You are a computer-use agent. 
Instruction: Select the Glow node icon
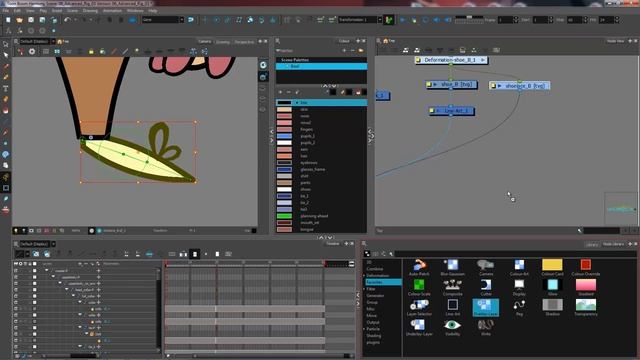(x=553, y=284)
